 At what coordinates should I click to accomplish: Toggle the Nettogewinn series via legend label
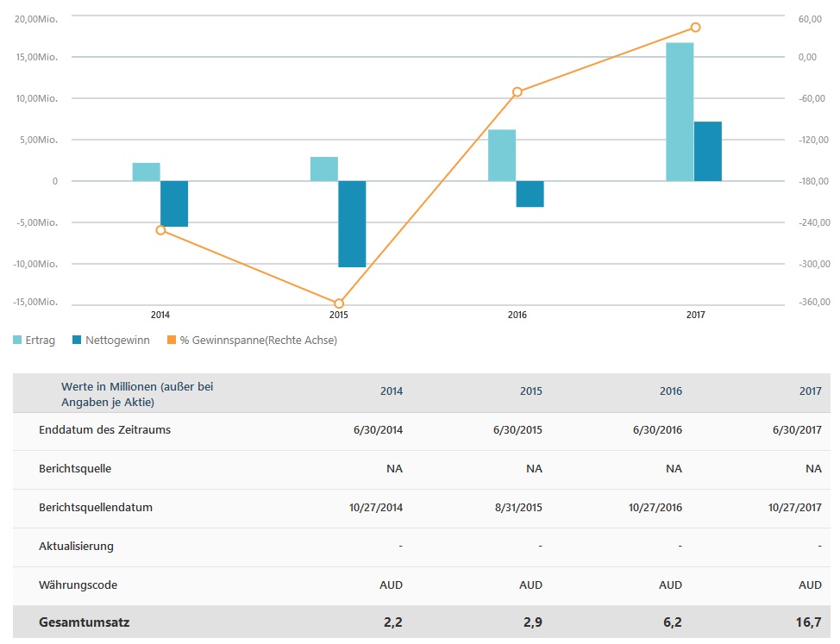pyautogui.click(x=117, y=341)
